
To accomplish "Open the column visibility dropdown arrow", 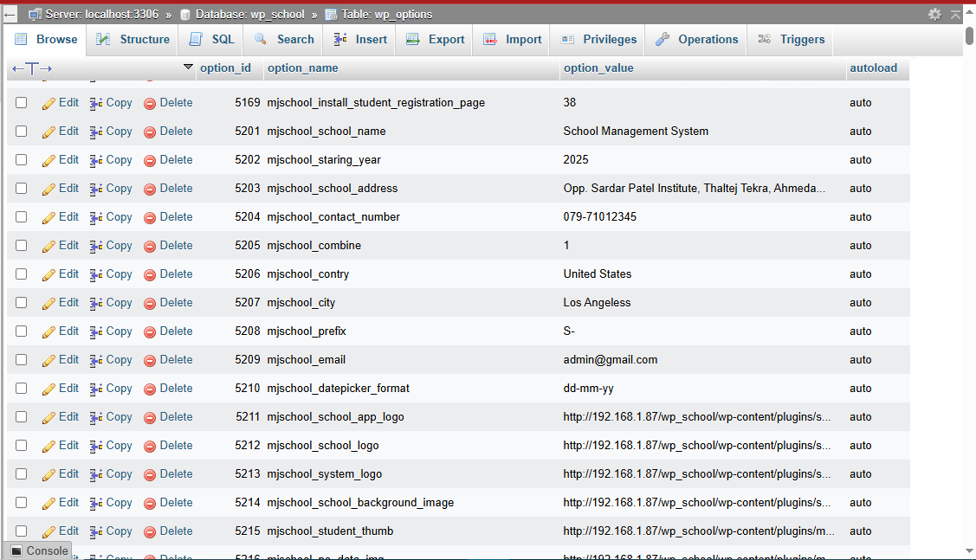I will (188, 67).
